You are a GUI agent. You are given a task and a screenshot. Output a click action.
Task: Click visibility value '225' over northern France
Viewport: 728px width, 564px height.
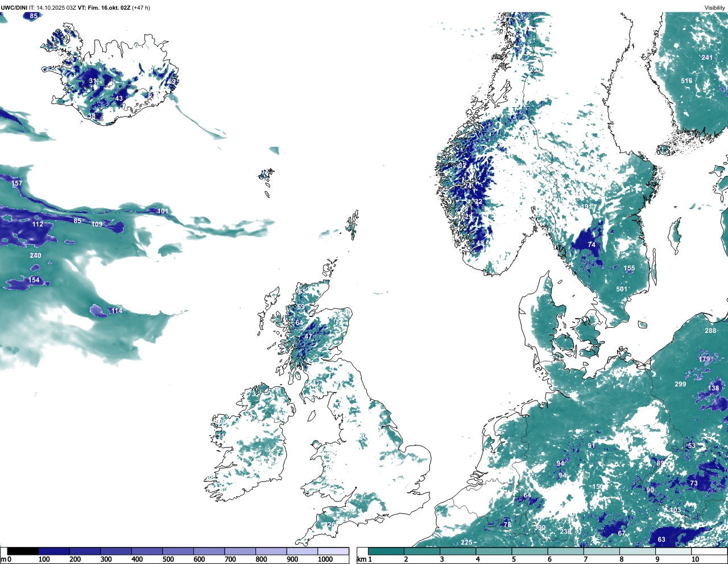(467, 542)
